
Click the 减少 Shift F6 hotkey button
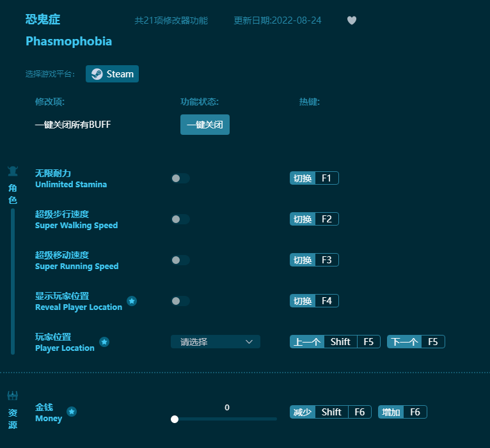[x=330, y=412]
